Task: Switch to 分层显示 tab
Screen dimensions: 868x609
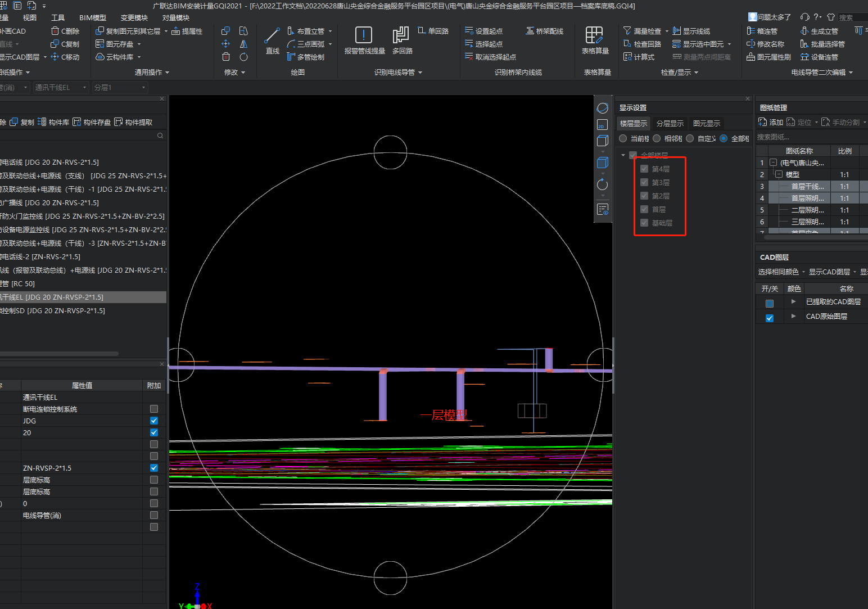Action: 670,123
